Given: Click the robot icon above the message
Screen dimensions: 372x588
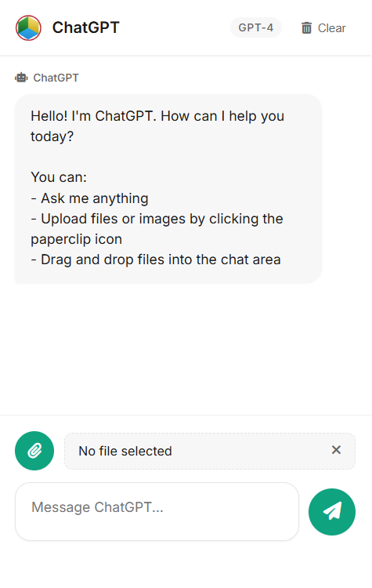Looking at the screenshot, I should (x=21, y=78).
